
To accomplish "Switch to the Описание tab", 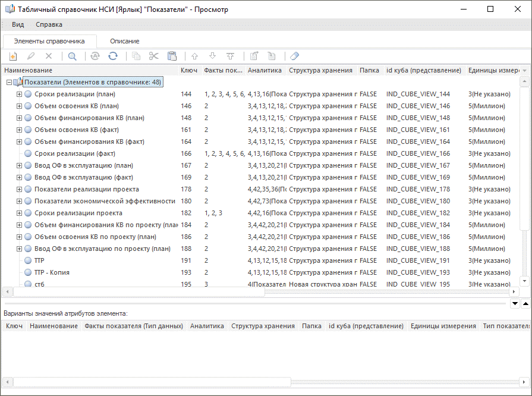I will [124, 41].
